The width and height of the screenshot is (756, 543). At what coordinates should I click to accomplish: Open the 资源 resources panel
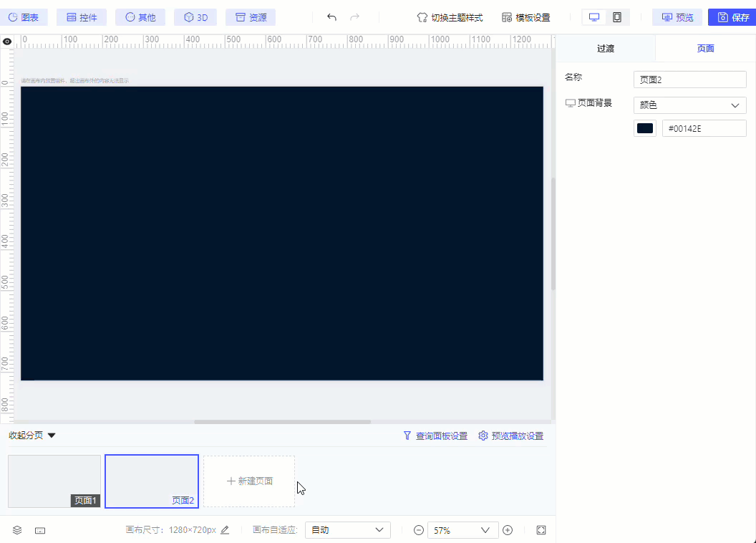click(x=250, y=17)
